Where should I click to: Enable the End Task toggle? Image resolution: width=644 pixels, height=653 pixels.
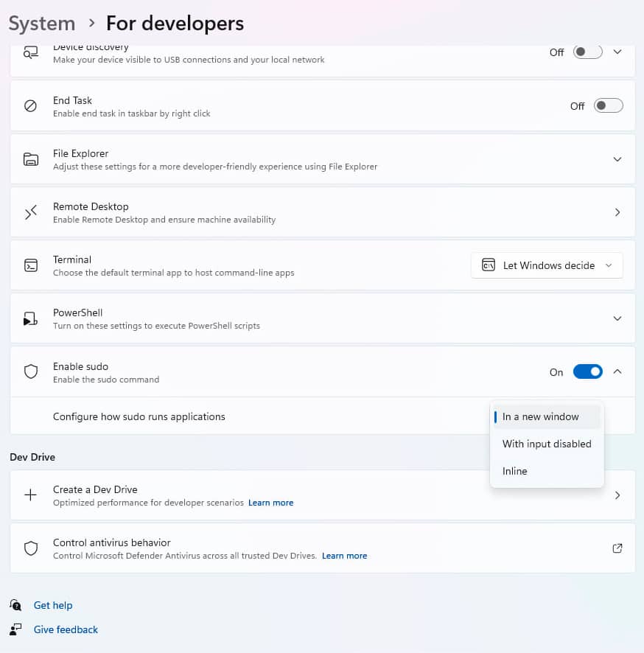tap(608, 106)
